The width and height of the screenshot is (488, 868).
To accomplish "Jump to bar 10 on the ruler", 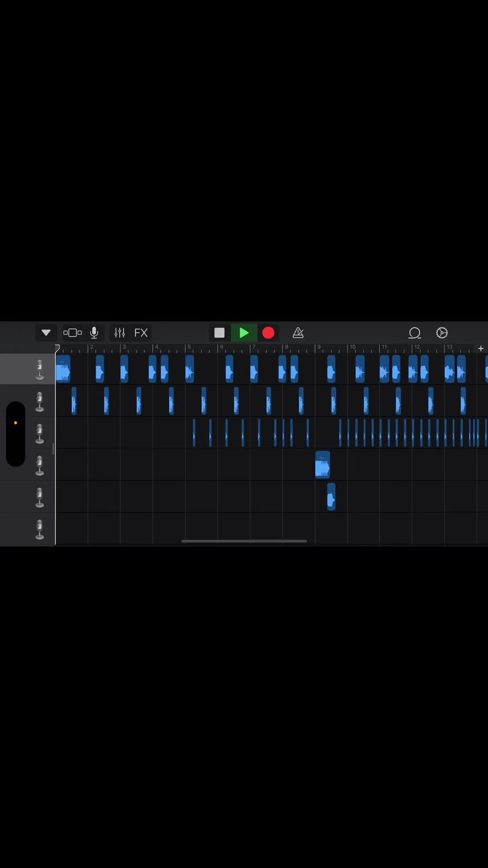I will tap(352, 347).
